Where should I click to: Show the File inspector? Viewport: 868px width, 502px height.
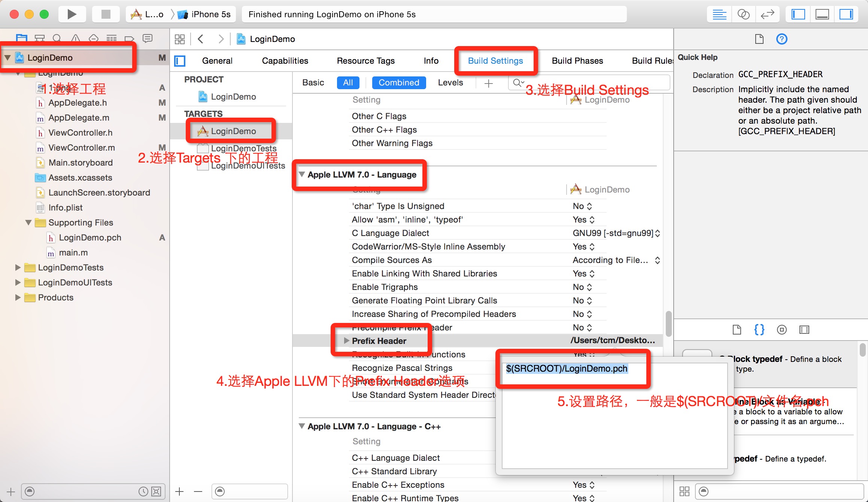[x=759, y=39]
